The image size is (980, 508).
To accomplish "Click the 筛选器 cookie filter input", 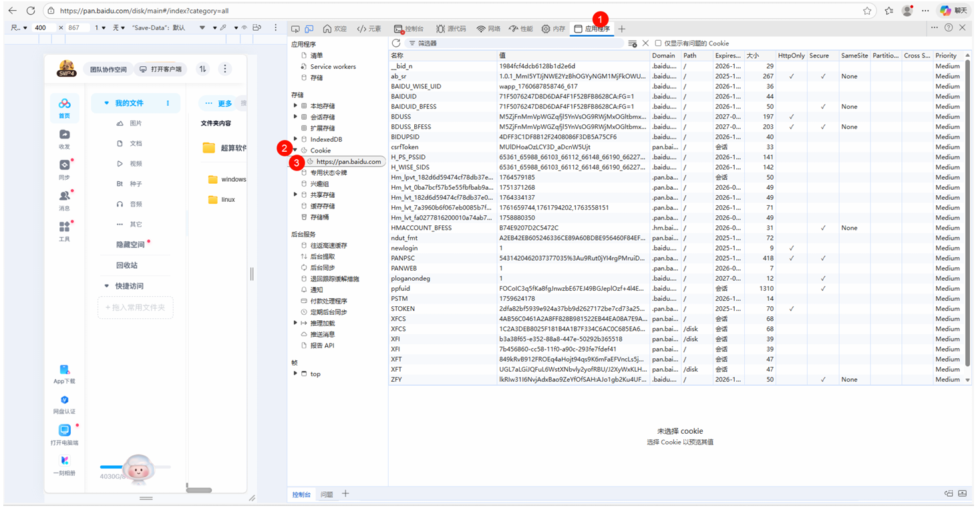I will (468, 43).
